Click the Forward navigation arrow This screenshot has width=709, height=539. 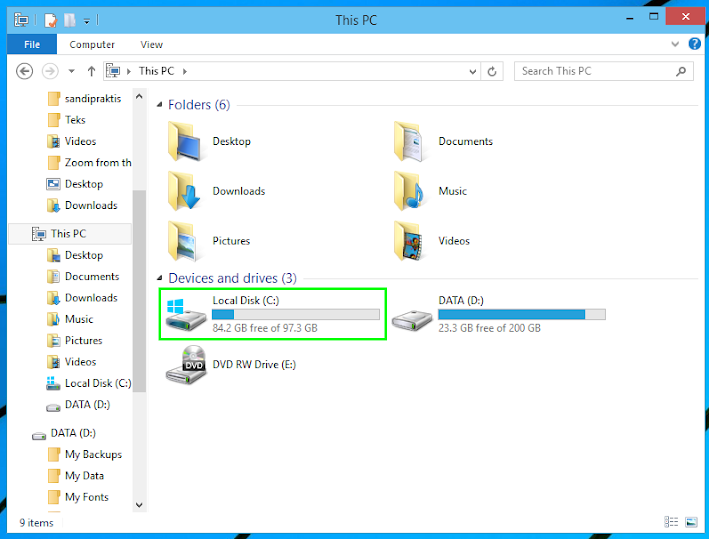[50, 71]
